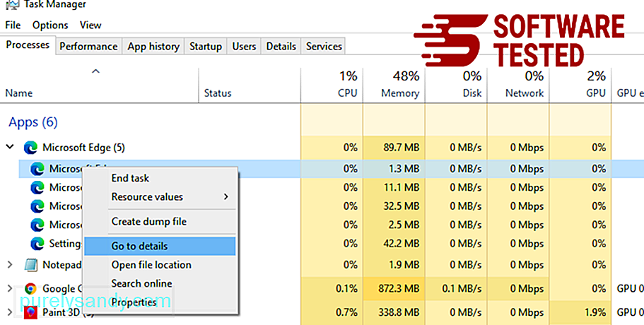Expand the Notepad process group
Viewport: 644px width, 325px height.
pos(10,265)
